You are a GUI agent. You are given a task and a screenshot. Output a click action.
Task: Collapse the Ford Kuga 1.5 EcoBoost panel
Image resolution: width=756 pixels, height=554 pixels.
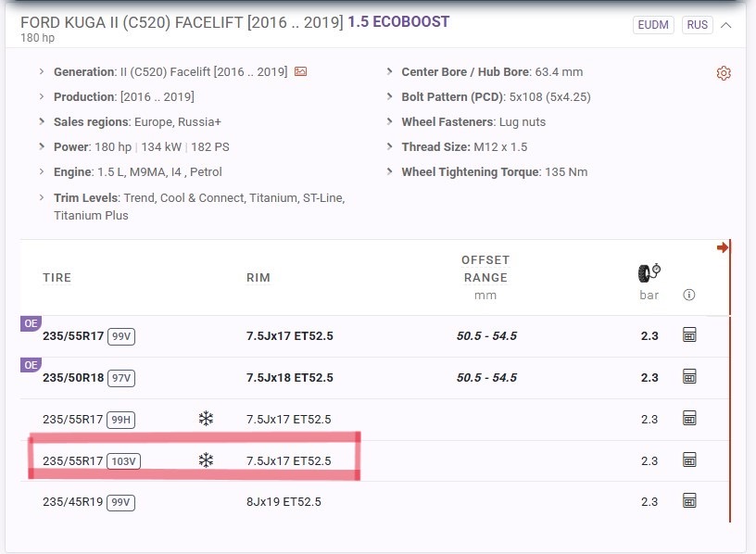(726, 25)
